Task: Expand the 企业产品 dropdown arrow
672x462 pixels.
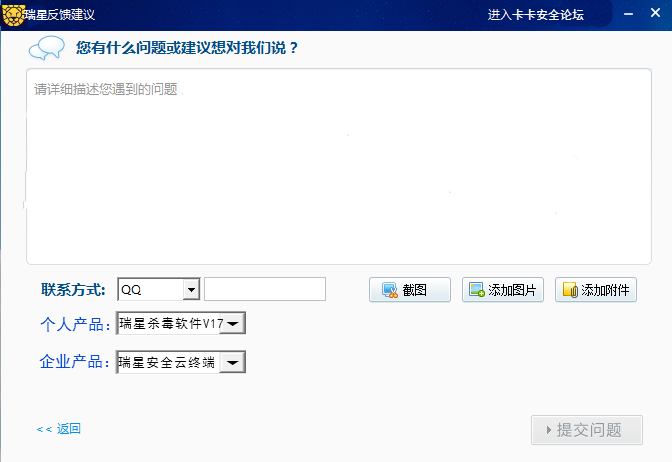Action: click(233, 363)
